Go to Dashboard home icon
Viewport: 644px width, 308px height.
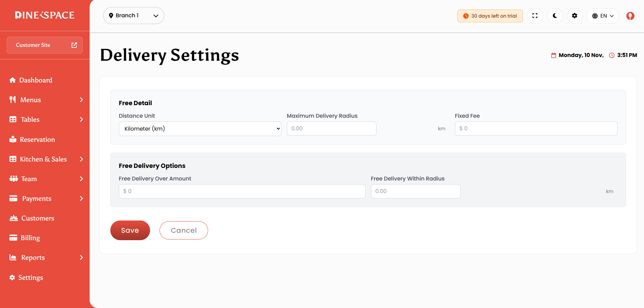pos(13,80)
